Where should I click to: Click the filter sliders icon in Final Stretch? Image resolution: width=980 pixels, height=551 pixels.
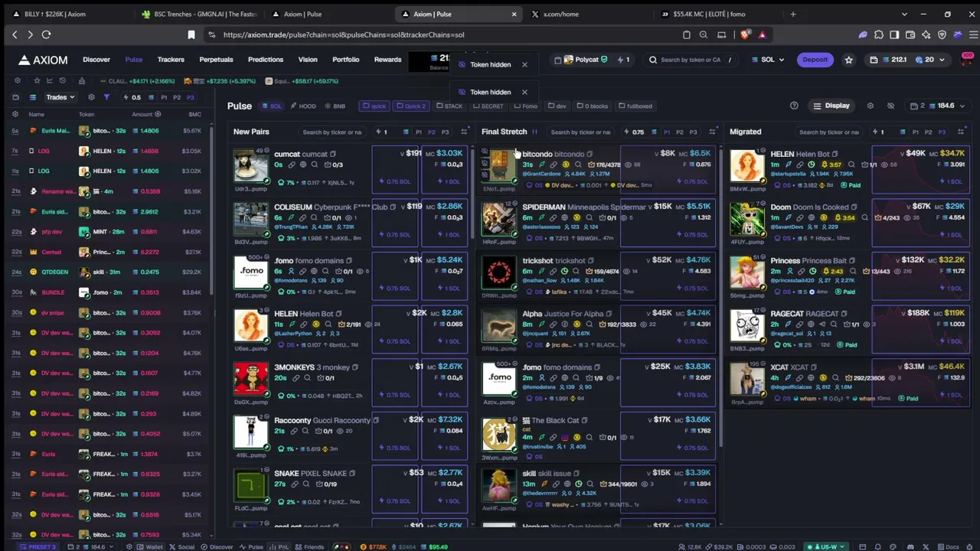712,132
